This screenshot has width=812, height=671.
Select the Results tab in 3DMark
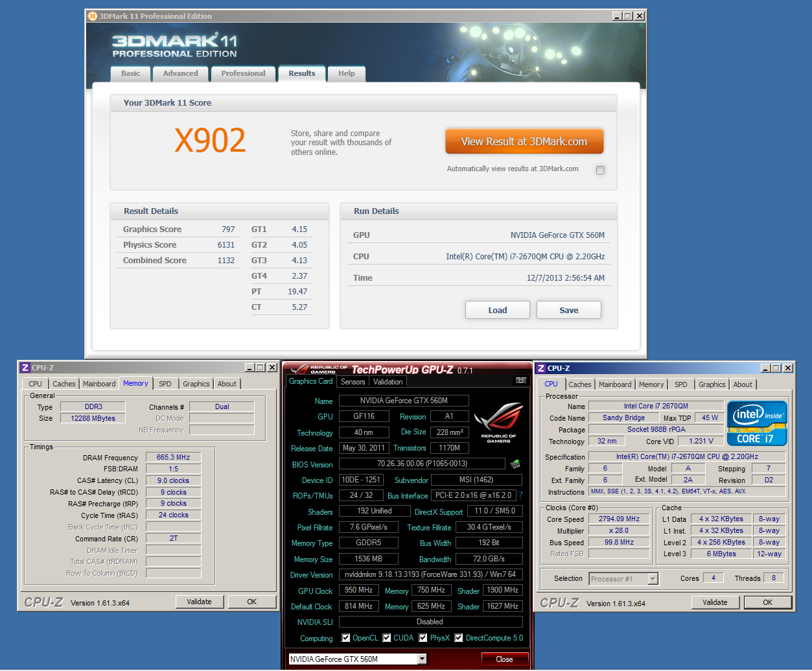(x=302, y=73)
